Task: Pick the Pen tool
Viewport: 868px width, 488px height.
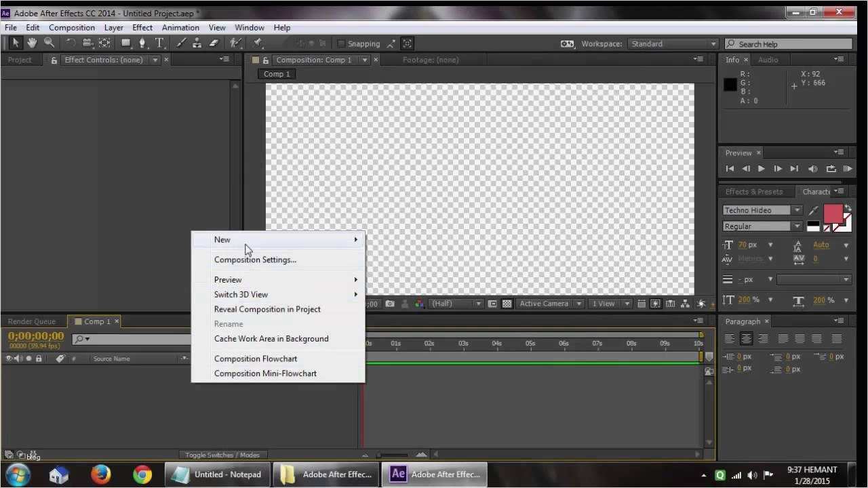Action: point(142,43)
